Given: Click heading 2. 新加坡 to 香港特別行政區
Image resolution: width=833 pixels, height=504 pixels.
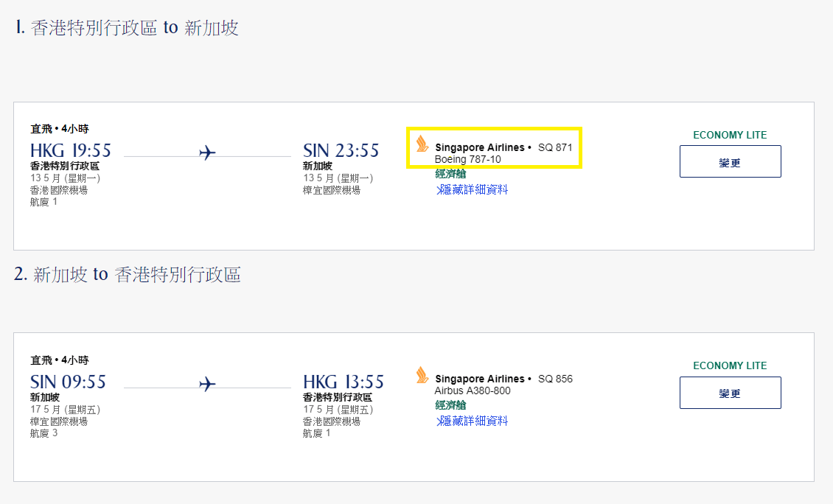Looking at the screenshot, I should pos(128,275).
